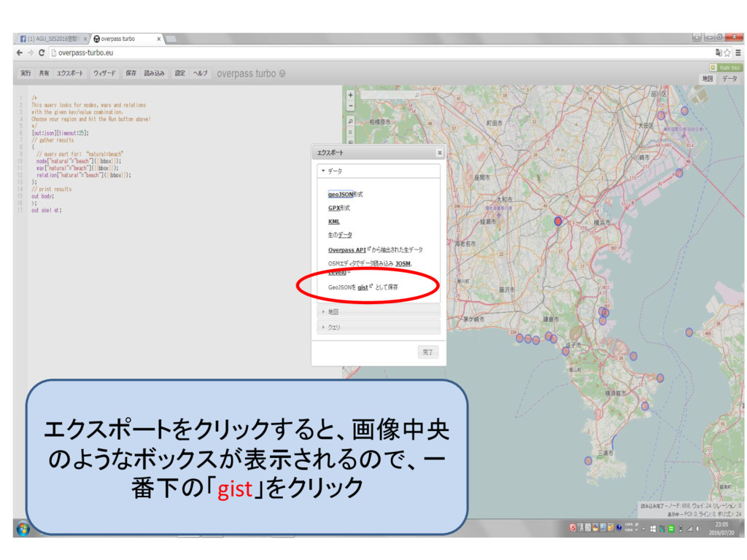The width and height of the screenshot is (747, 560).
Task: Click the gist link to save GeoJSON
Action: tap(363, 287)
